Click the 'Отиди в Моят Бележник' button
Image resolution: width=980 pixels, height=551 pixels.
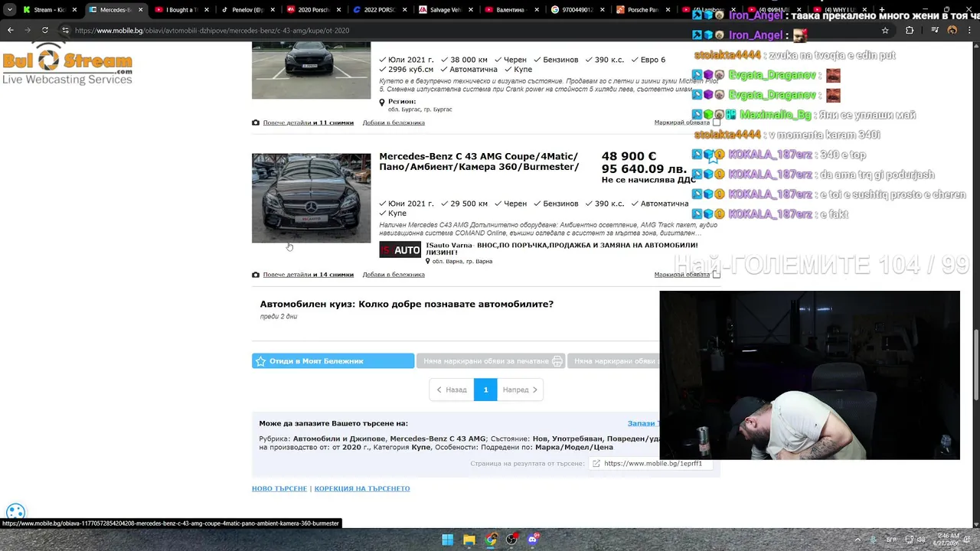333,361
